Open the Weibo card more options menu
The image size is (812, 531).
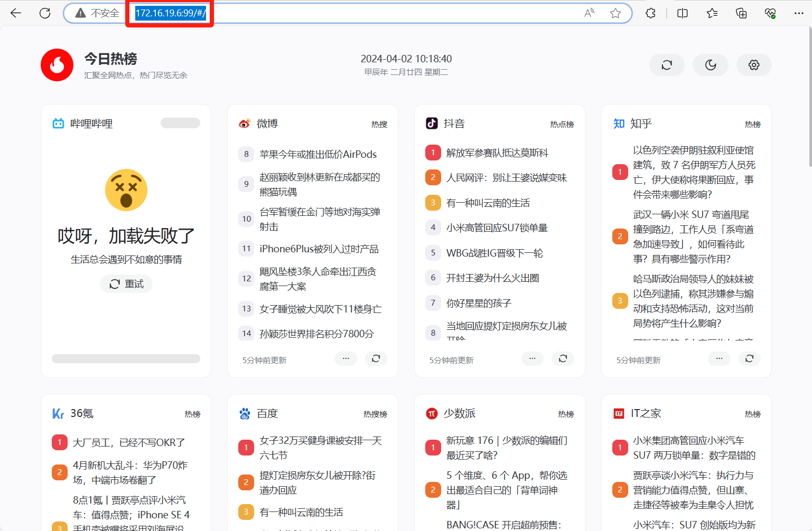click(346, 359)
